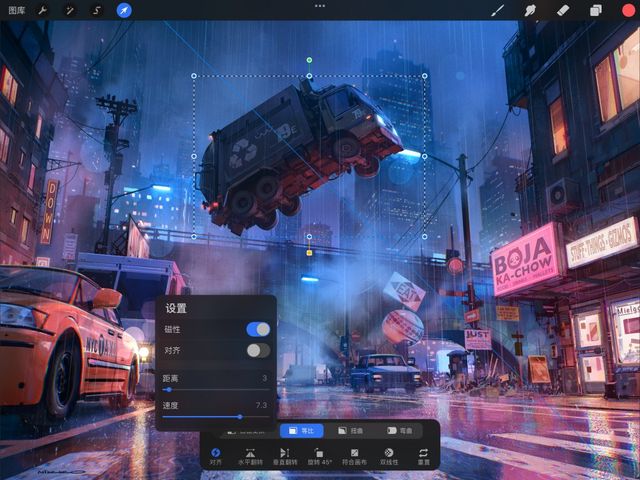Adjust the 速度 velocity slider
640x480 pixels.
tap(216, 417)
